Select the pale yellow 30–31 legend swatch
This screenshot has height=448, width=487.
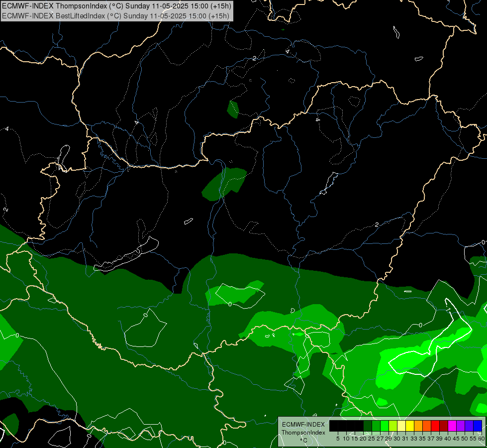coord(401,426)
